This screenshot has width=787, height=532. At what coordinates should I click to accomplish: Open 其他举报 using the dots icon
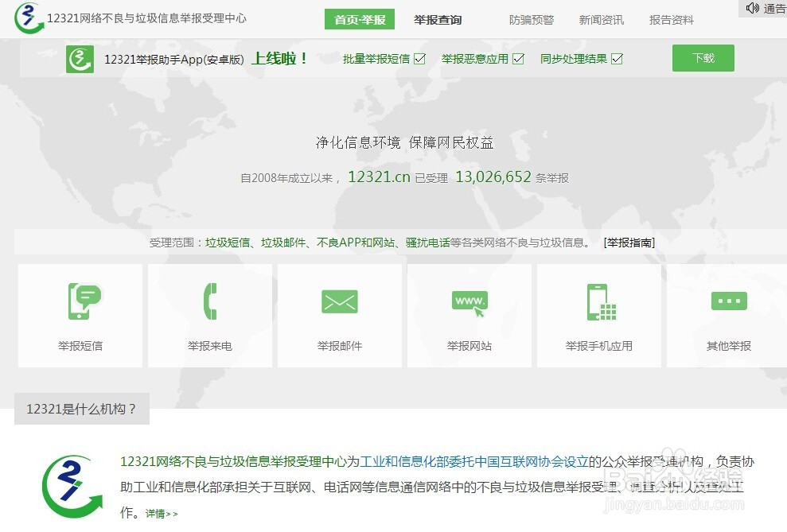coord(729,301)
